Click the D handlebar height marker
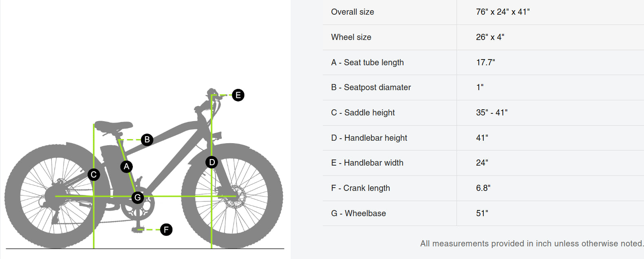Viewport: 644px width, 259px height. 212,162
